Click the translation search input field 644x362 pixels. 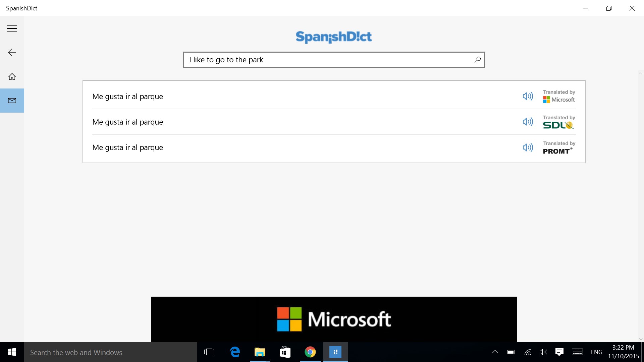(x=333, y=60)
